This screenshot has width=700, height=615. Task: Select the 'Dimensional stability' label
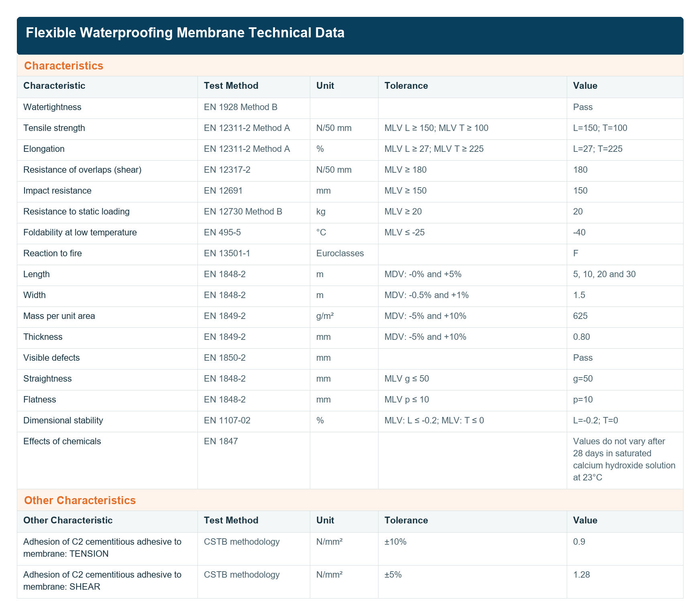pyautogui.click(x=63, y=420)
